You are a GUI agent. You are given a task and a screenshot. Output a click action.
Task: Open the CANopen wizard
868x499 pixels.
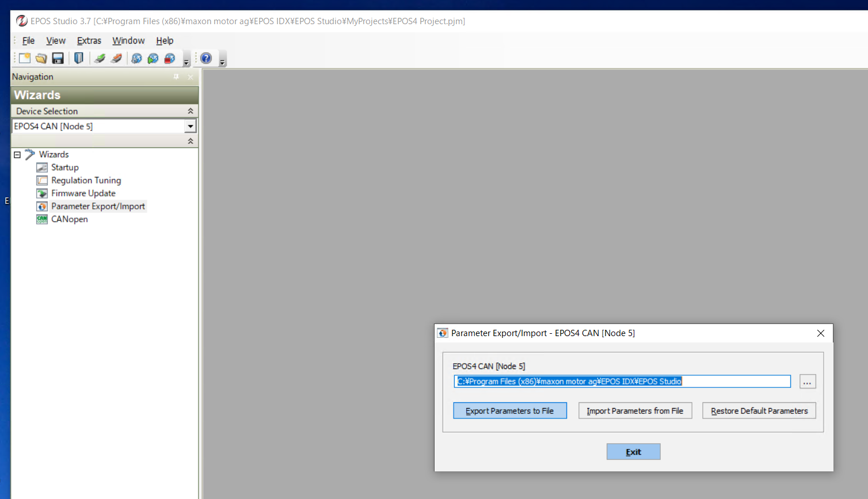[x=70, y=219]
